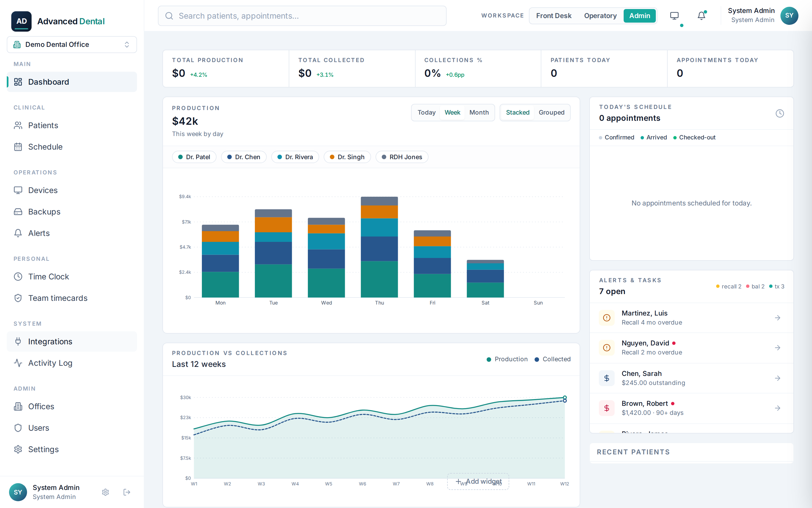
Task: Toggle Production legend in Production vs Collections
Action: pos(507,359)
